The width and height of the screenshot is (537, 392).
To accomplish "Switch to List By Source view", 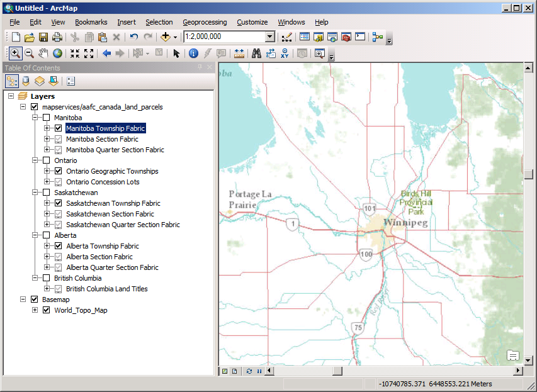I will click(x=26, y=81).
